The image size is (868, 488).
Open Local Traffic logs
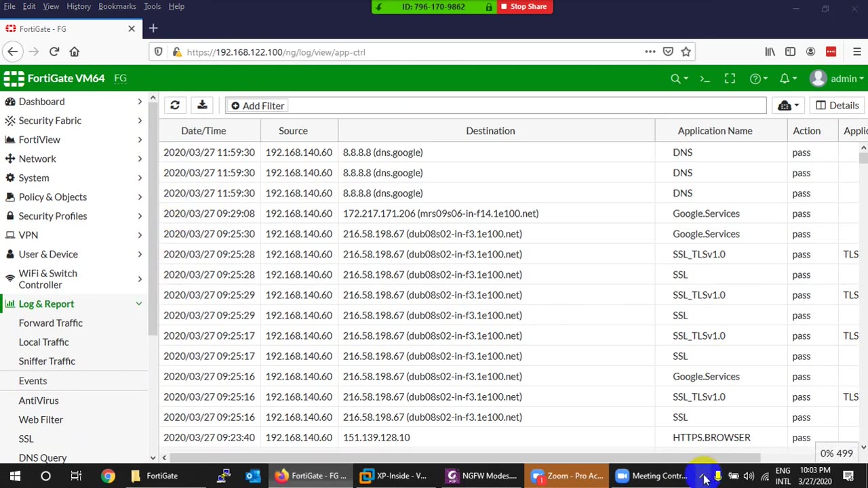(44, 342)
